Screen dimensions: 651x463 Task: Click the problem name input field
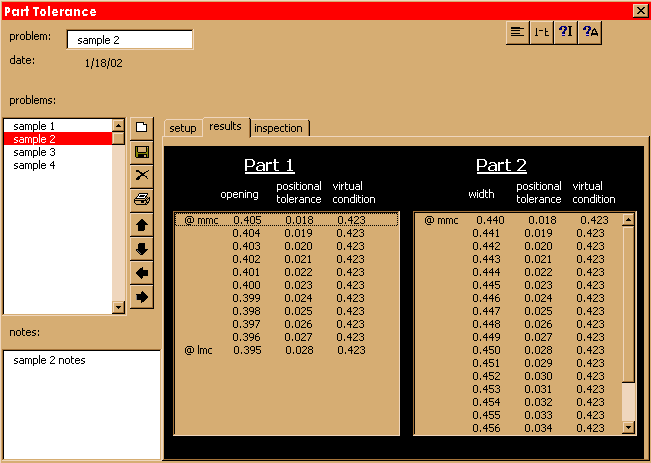(x=130, y=40)
